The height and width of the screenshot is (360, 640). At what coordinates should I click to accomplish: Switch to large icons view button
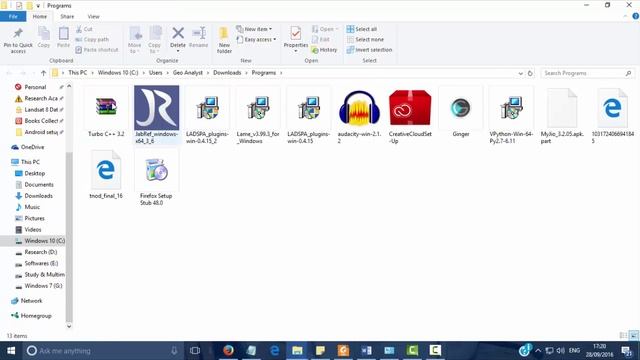634,336
